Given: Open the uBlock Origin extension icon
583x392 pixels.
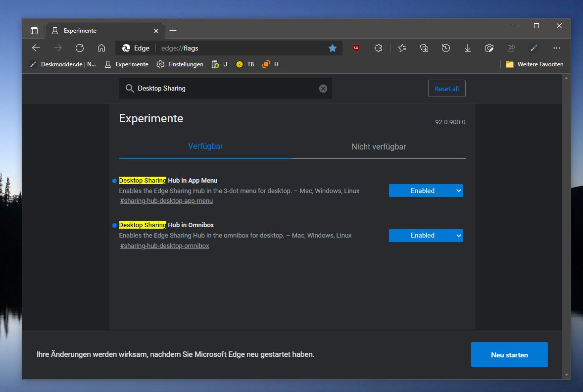Looking at the screenshot, I should click(356, 48).
